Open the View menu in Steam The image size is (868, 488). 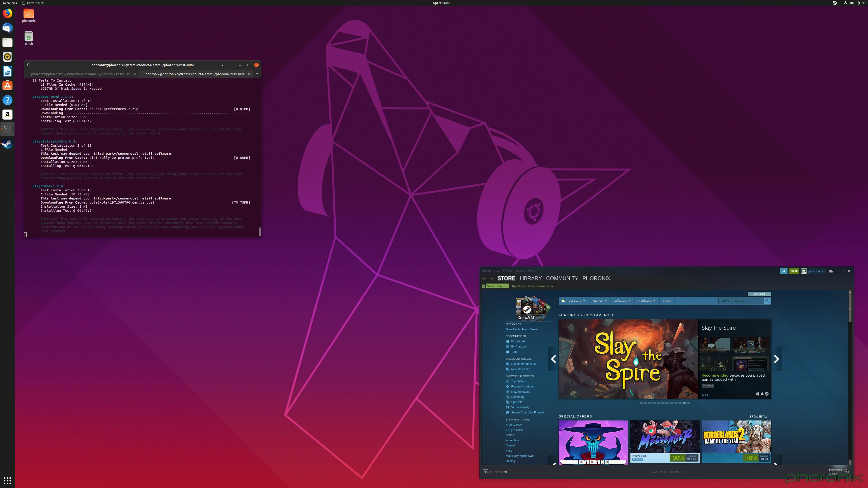click(x=497, y=270)
